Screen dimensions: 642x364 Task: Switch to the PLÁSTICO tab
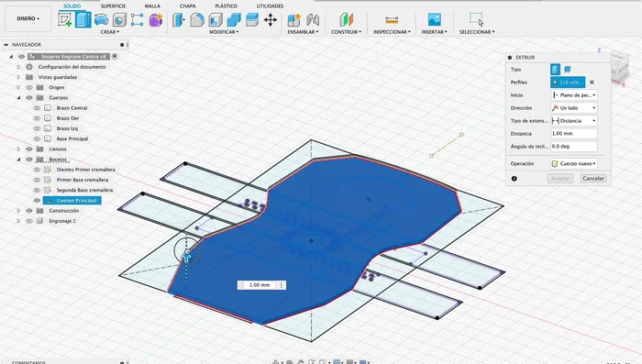coord(226,6)
